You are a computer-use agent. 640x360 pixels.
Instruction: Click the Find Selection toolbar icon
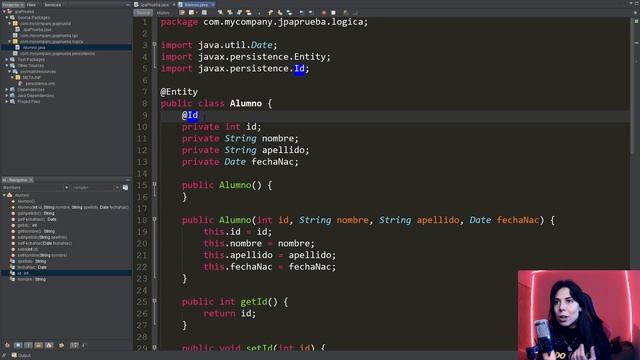[220, 13]
